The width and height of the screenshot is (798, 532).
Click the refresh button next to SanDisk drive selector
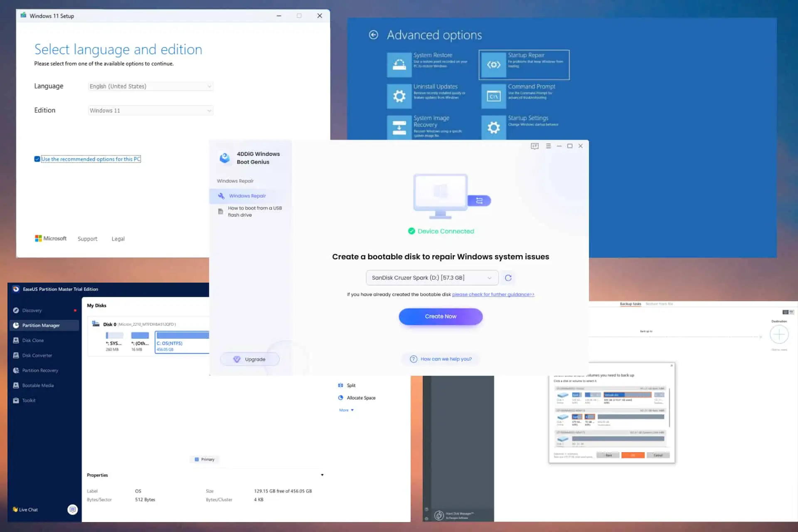pos(508,277)
